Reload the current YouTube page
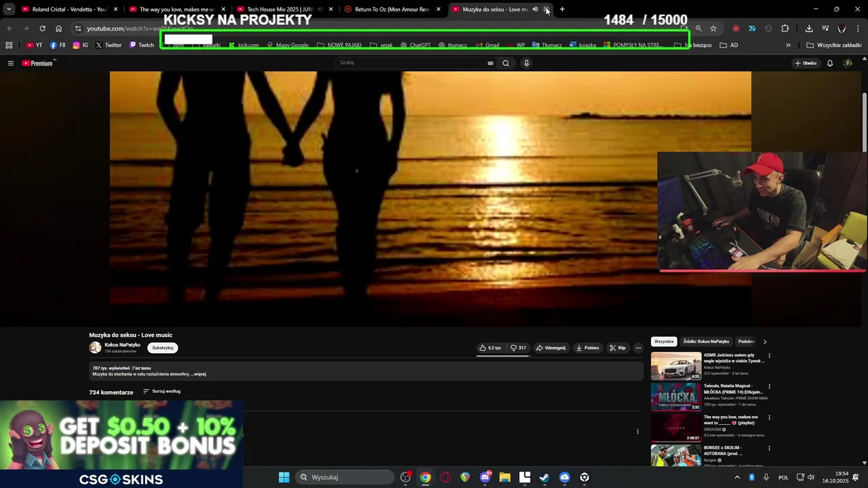 [42, 28]
